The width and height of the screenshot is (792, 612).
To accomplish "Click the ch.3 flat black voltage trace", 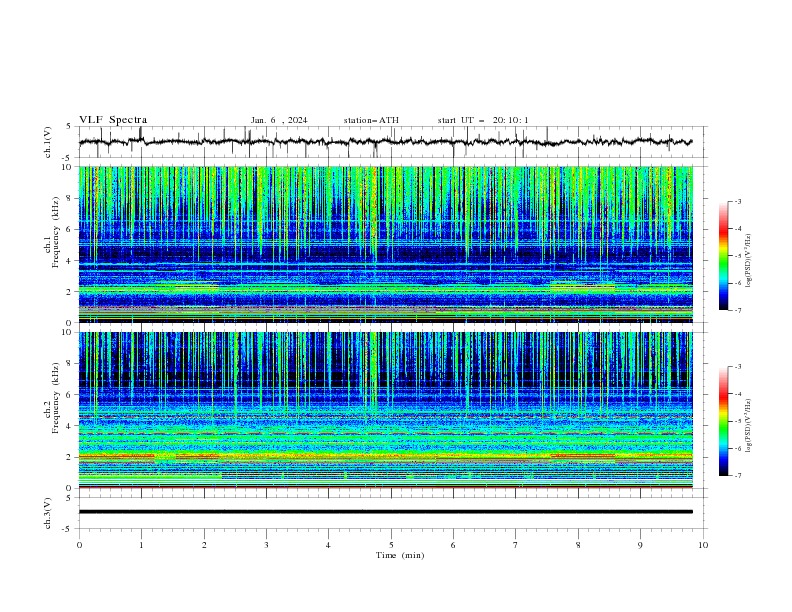I will tap(385, 512).
